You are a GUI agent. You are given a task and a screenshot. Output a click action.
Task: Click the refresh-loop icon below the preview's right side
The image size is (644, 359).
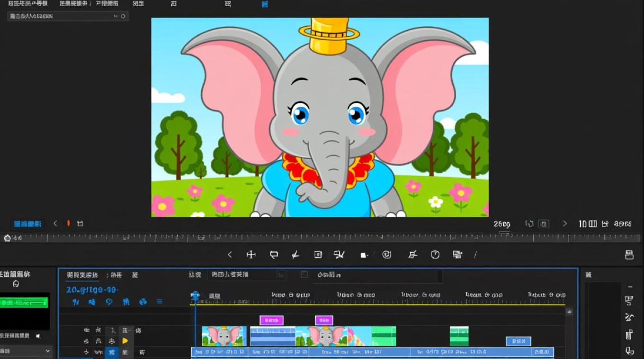(x=529, y=224)
